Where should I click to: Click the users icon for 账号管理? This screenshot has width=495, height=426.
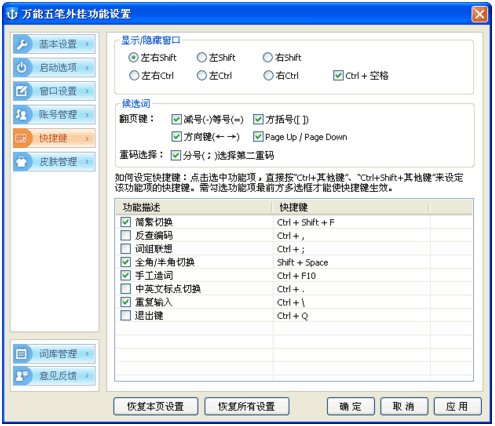(23, 115)
